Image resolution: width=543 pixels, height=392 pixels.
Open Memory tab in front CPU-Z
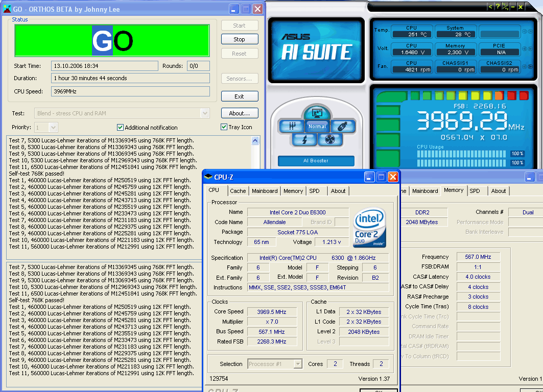tap(293, 191)
